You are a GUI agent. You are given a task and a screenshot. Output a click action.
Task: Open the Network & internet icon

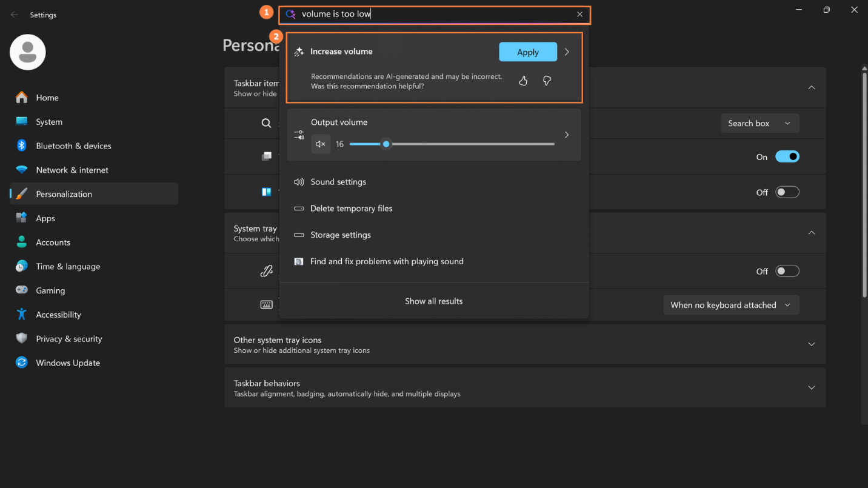[22, 170]
